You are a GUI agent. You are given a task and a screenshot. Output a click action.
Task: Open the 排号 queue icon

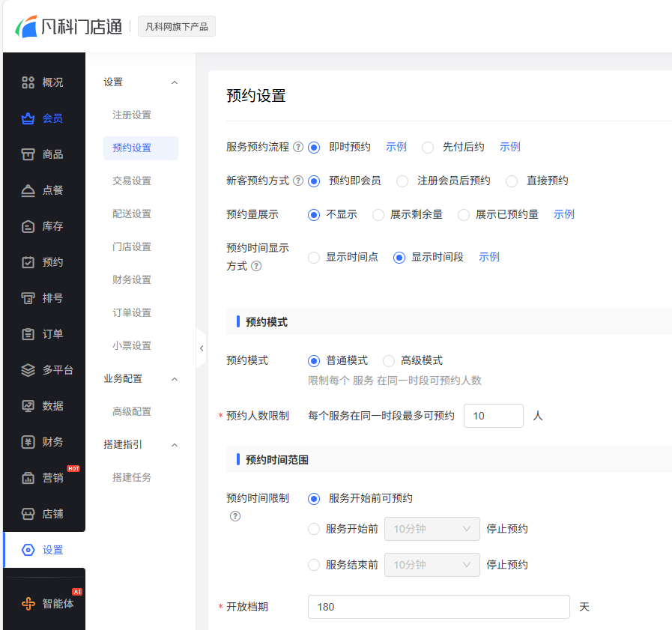pos(28,298)
